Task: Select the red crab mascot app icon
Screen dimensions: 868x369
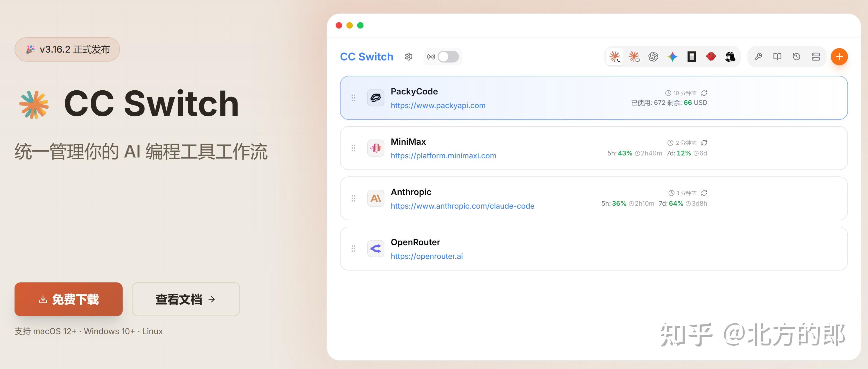Action: click(x=711, y=57)
